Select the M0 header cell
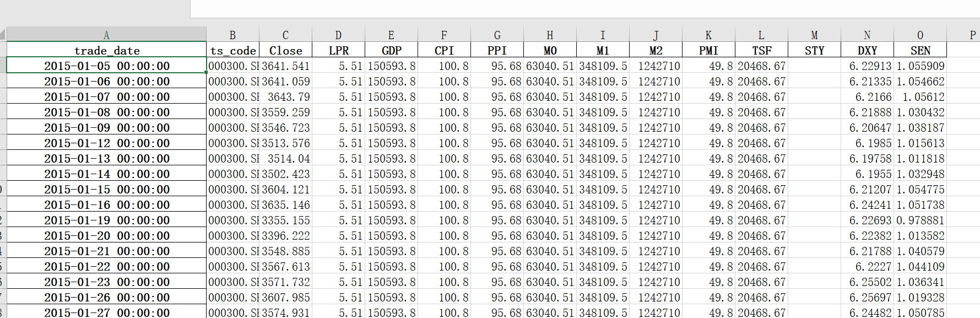Viewport: 980px width, 318px height. point(550,50)
